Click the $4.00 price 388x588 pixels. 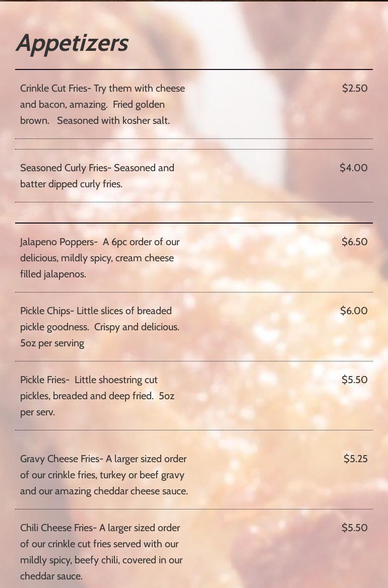pyautogui.click(x=353, y=168)
